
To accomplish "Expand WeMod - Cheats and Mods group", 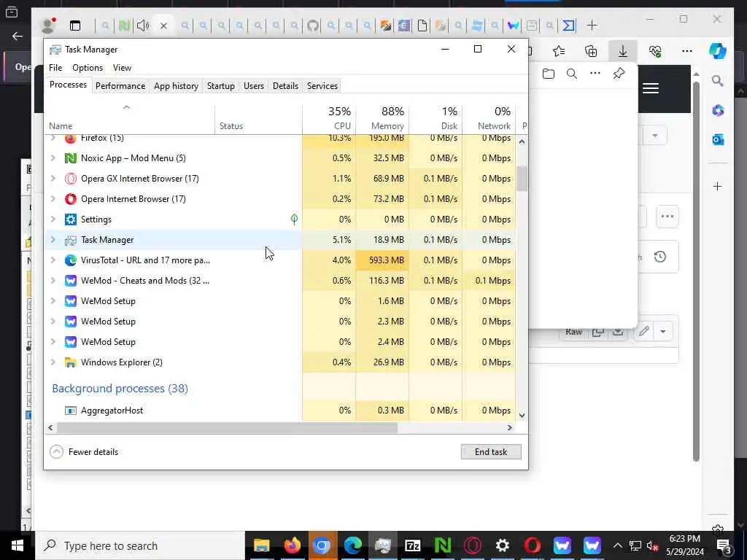I will click(x=53, y=281).
